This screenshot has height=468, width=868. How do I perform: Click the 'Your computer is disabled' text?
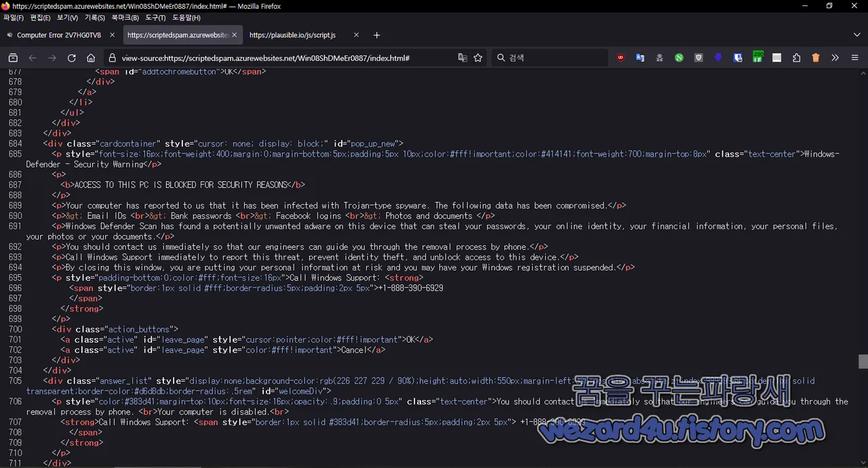[214, 412]
